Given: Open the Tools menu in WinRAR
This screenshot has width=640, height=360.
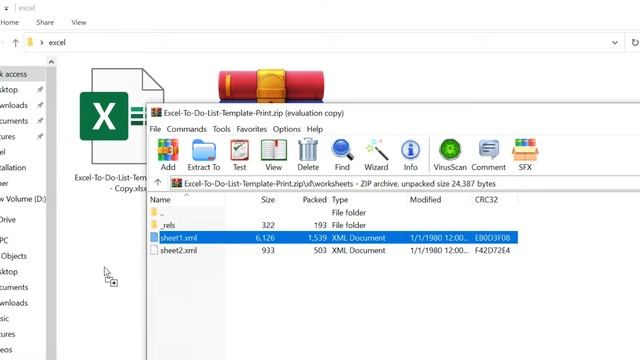Looking at the screenshot, I should pyautogui.click(x=222, y=129).
